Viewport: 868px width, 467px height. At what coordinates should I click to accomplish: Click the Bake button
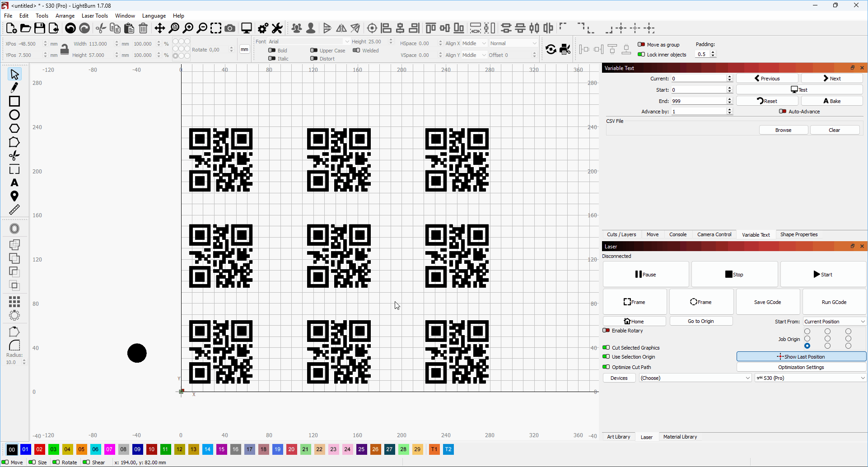click(x=832, y=101)
